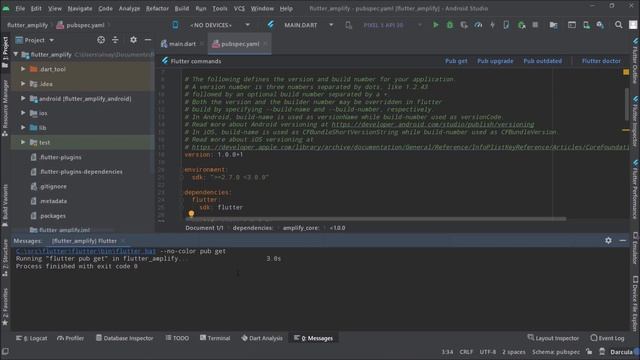Open SDK Manager toolbar icon
640x360 pixels.
point(600,25)
